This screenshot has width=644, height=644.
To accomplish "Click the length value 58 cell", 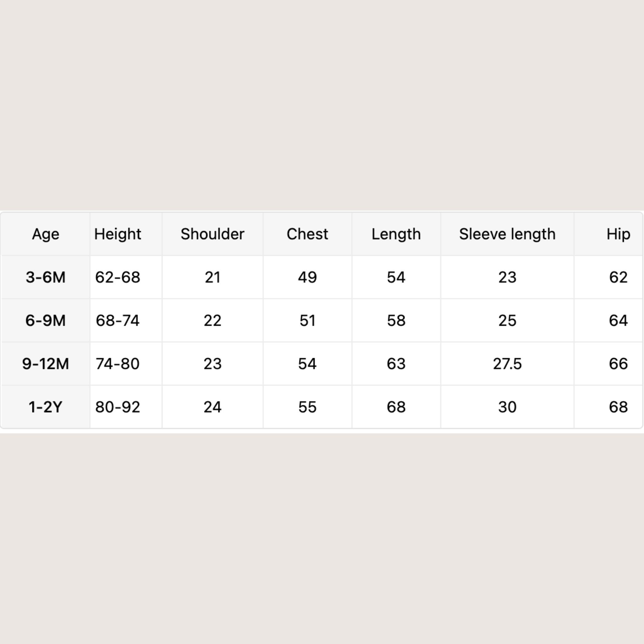I will (396, 321).
